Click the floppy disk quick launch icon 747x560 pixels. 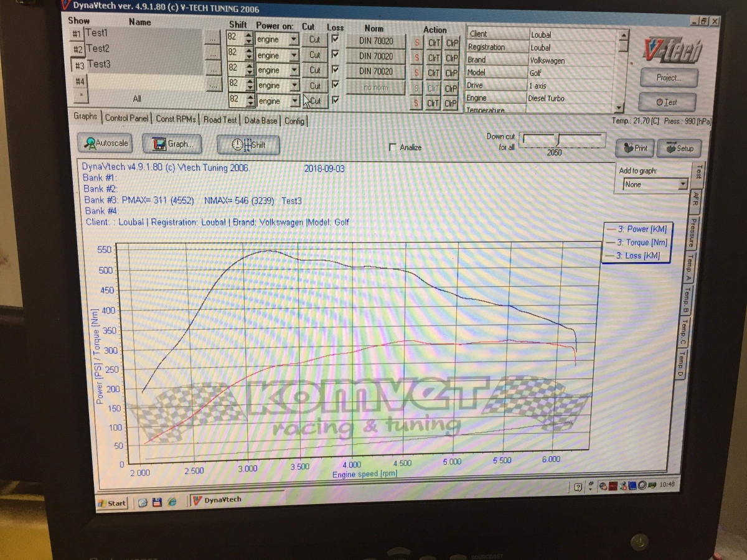click(157, 502)
